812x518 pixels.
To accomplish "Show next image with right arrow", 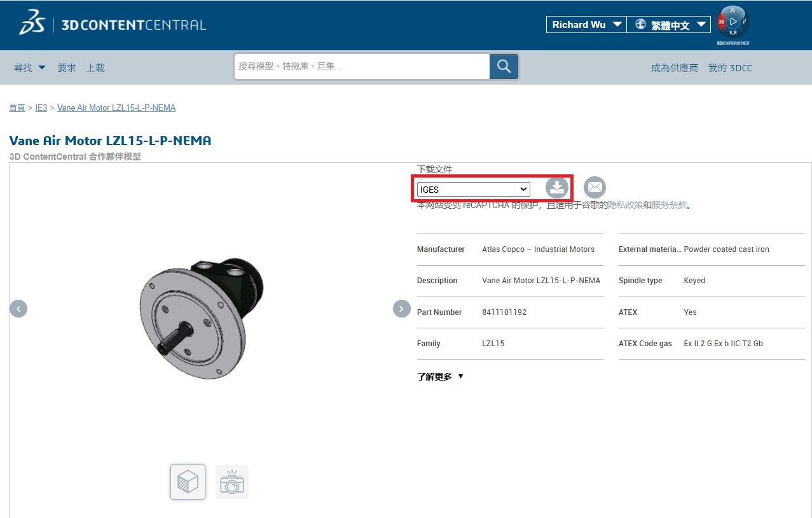I will tap(402, 309).
